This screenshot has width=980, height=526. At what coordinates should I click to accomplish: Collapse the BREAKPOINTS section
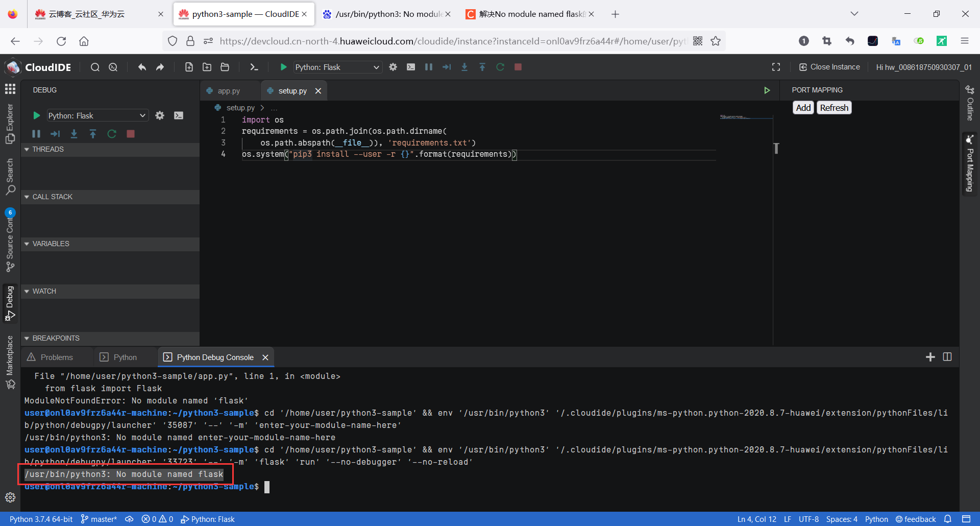coord(110,338)
